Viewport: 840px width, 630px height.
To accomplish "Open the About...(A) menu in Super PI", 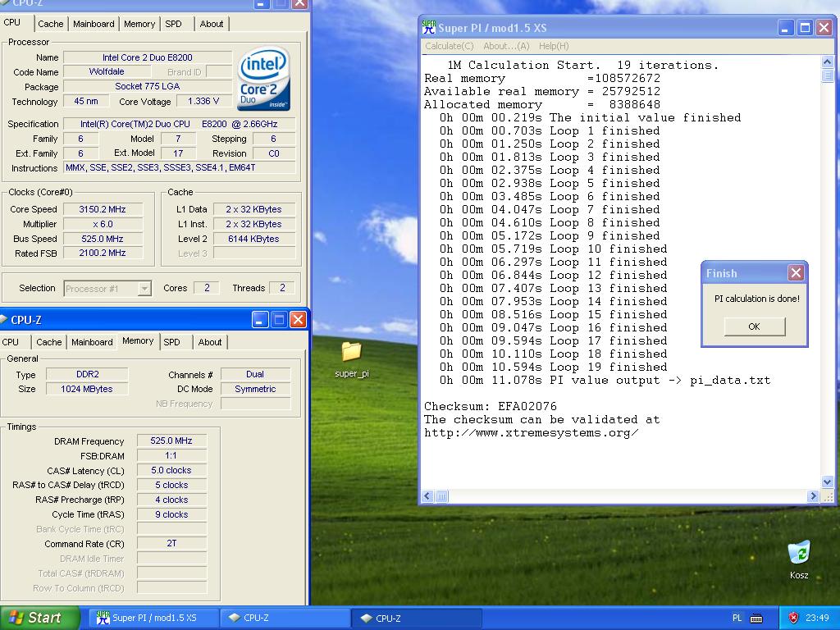I will (x=506, y=46).
